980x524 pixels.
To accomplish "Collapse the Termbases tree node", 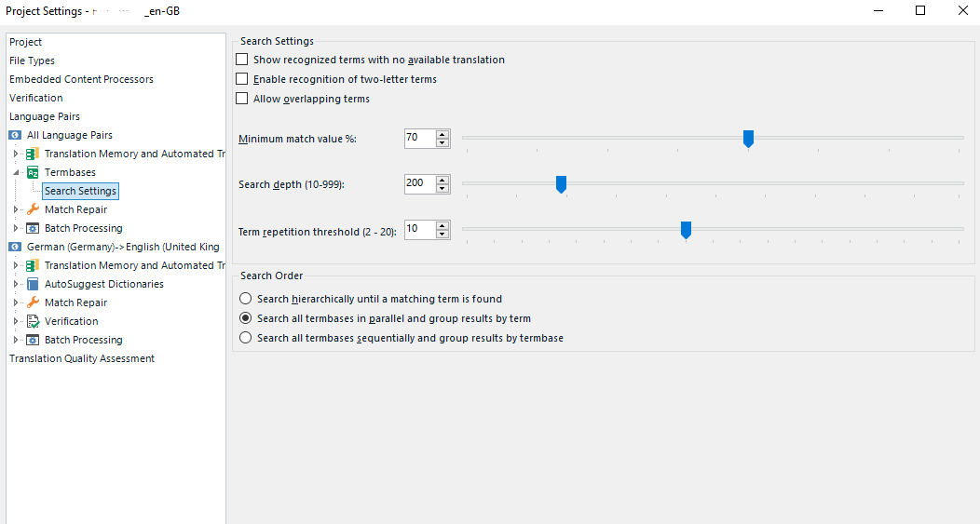I will tap(16, 172).
